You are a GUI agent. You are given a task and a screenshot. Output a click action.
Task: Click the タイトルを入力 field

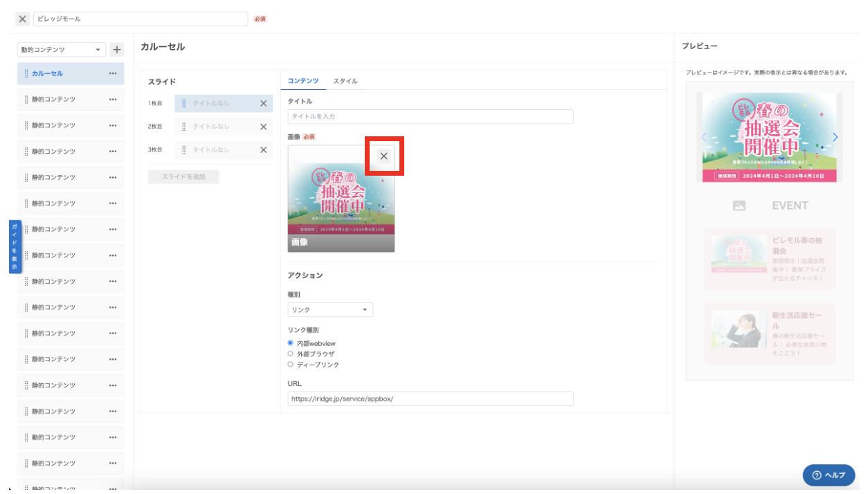pyautogui.click(x=431, y=116)
